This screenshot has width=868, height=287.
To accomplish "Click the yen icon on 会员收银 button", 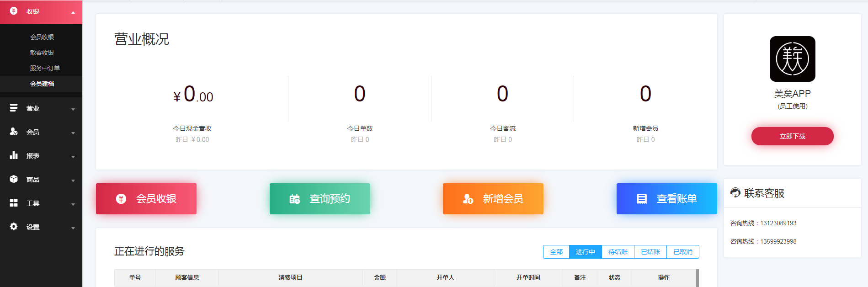I will [121, 199].
